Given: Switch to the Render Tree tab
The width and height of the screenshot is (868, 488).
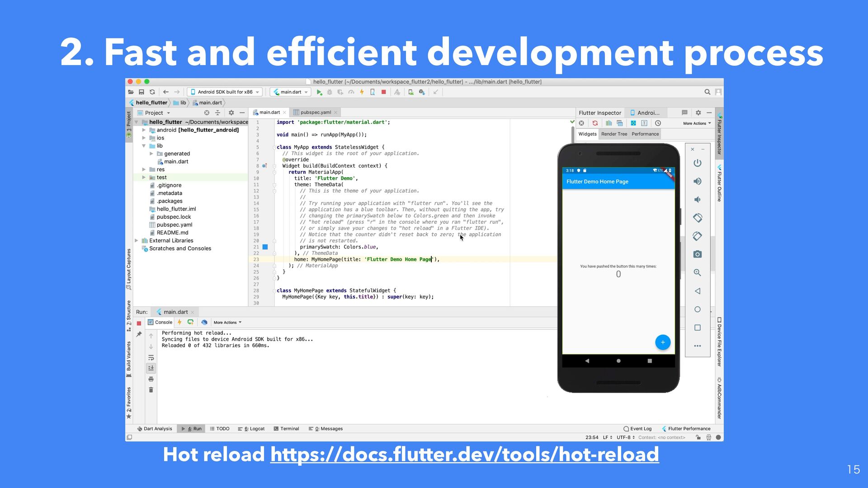Looking at the screenshot, I should [614, 134].
